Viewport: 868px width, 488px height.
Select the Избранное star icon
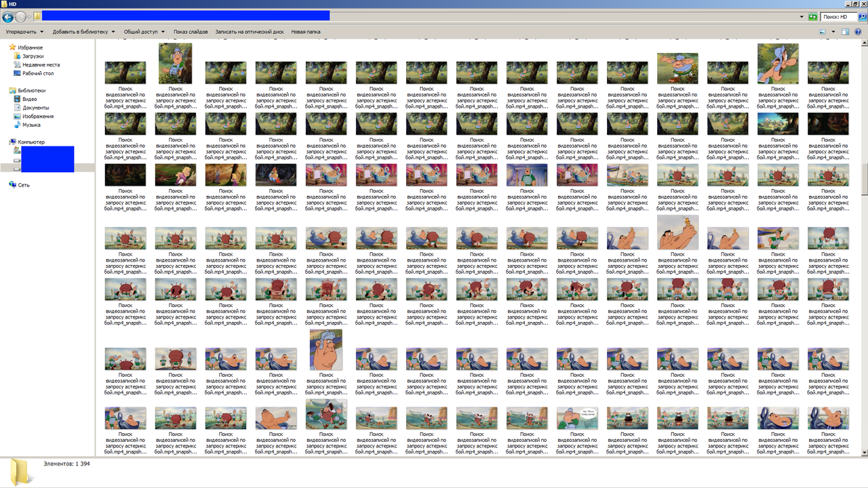click(x=12, y=47)
